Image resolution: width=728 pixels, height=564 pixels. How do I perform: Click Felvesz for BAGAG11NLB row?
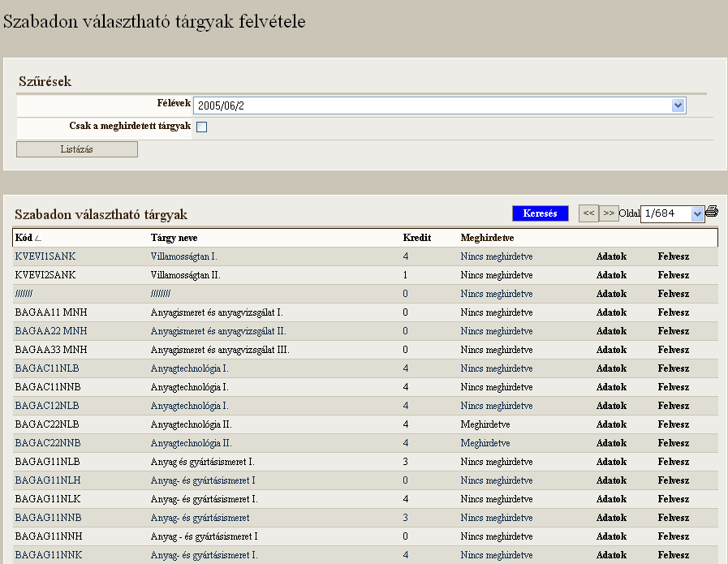pos(673,462)
